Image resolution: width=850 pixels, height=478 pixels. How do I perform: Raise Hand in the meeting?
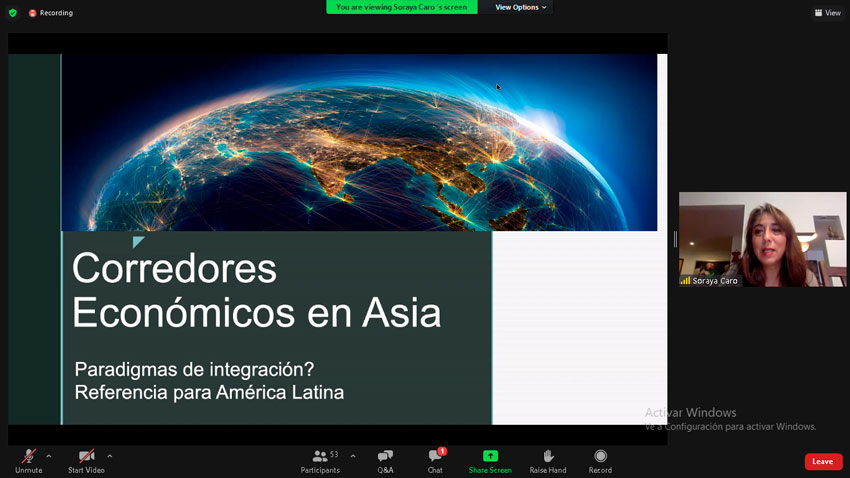pyautogui.click(x=548, y=460)
